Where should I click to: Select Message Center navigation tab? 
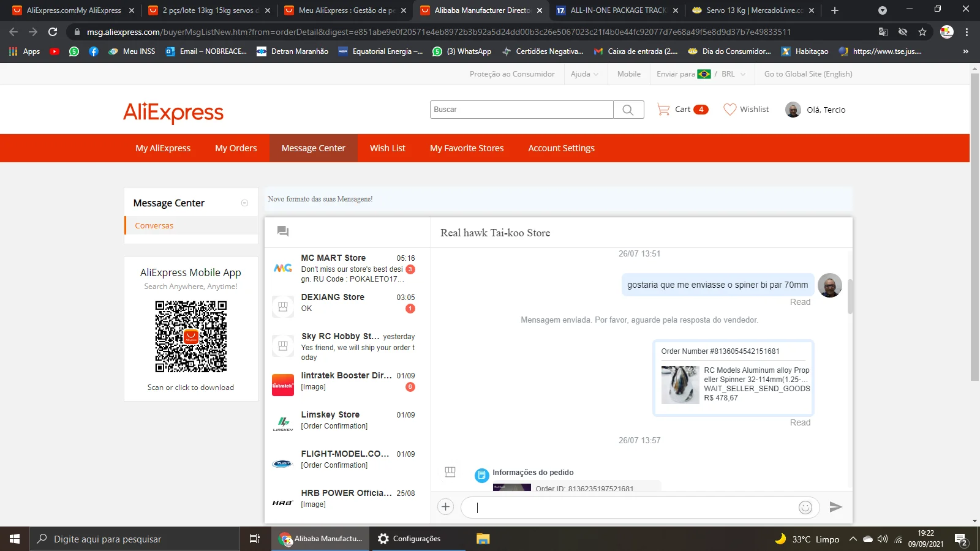(314, 148)
